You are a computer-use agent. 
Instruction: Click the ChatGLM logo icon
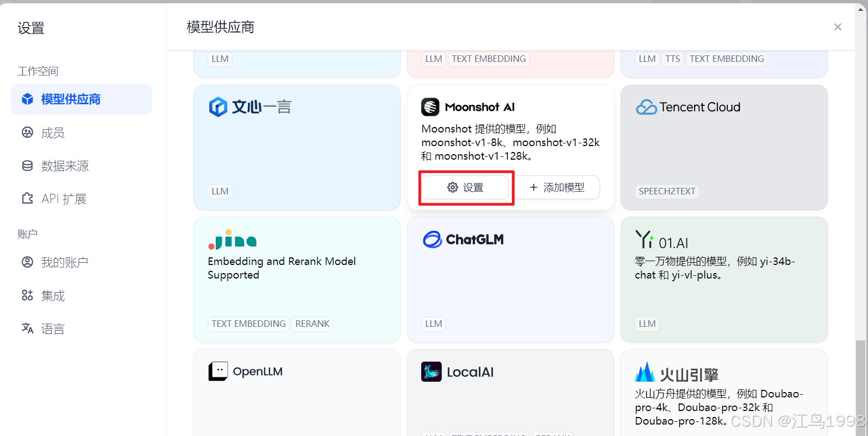[433, 239]
